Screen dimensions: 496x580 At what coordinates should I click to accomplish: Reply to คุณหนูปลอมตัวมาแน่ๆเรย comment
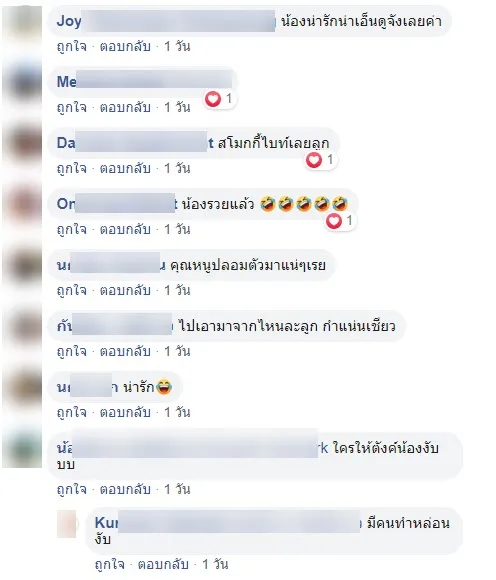125,291
